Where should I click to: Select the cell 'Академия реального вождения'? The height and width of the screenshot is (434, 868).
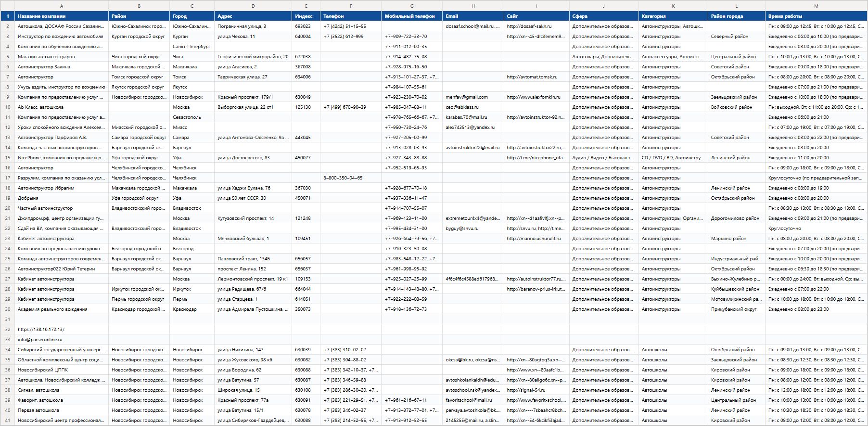[62, 309]
